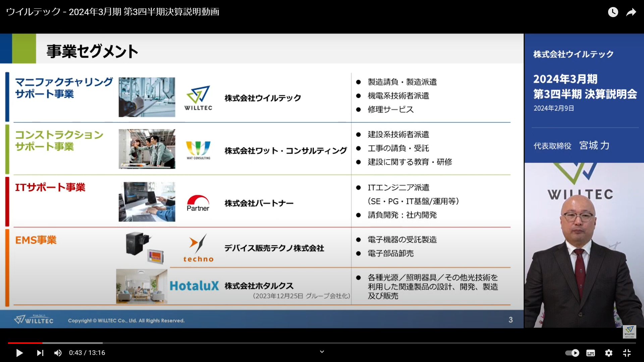Click 第3四半期 決算説明会 panel title
Image resolution: width=644 pixels, height=362 pixels.
point(585,94)
